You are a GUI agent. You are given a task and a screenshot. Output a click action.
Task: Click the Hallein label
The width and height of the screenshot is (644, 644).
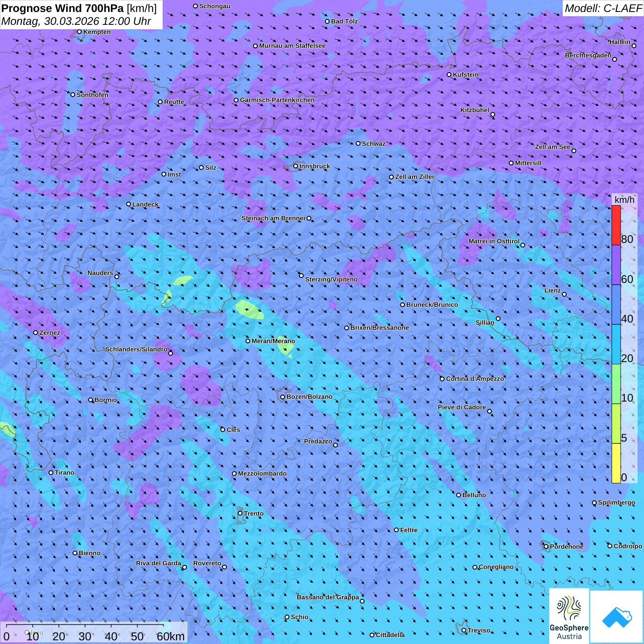(x=620, y=42)
